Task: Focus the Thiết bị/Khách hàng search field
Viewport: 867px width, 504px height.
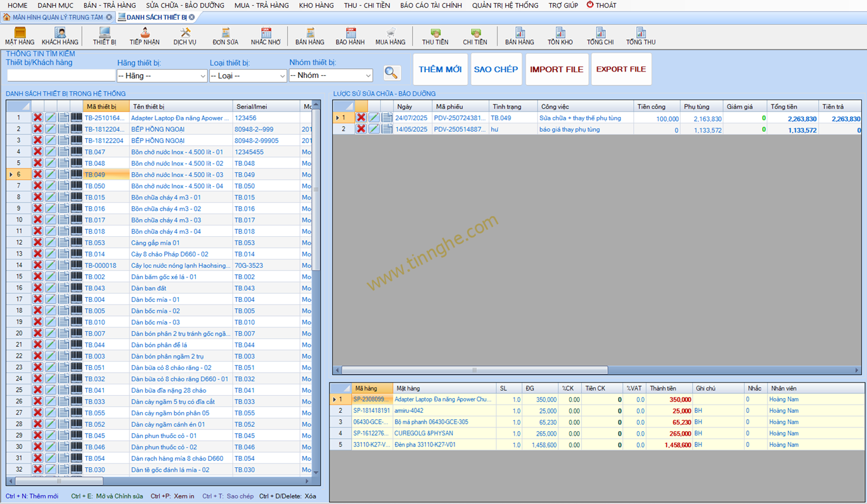Action: click(x=60, y=75)
